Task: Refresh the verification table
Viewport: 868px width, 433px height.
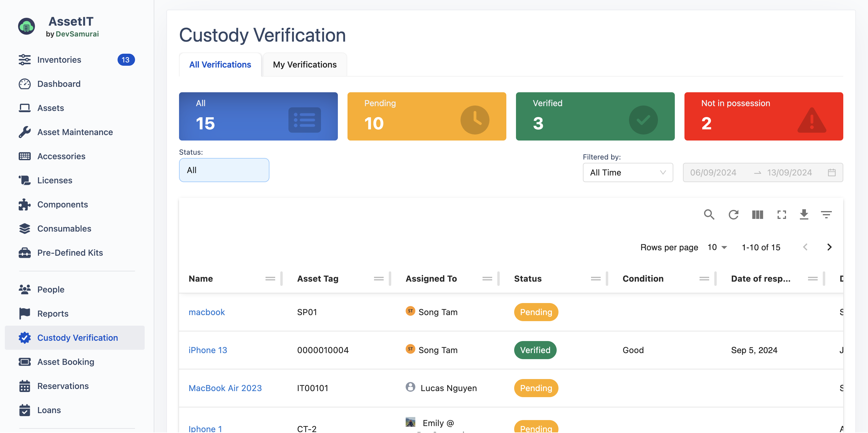Action: coord(733,214)
